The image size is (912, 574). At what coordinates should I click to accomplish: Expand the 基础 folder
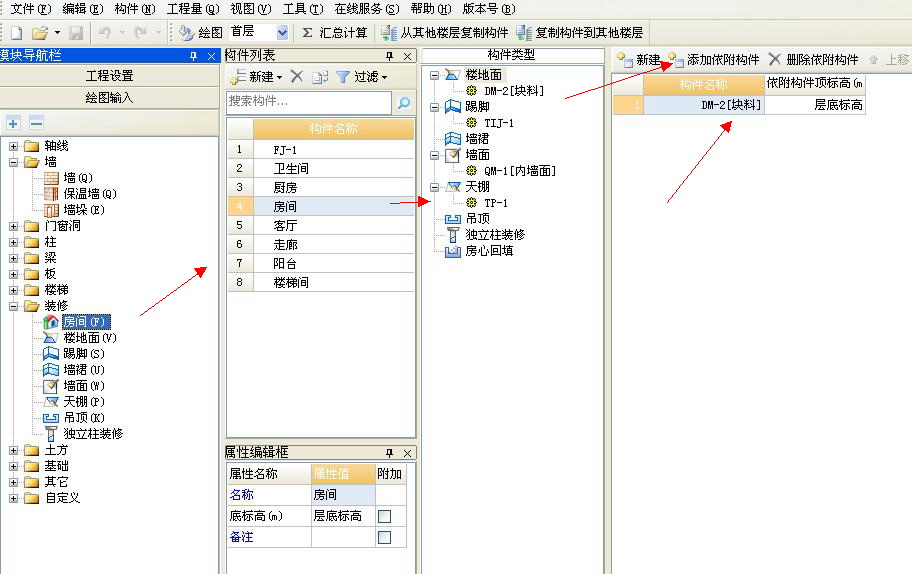13,466
